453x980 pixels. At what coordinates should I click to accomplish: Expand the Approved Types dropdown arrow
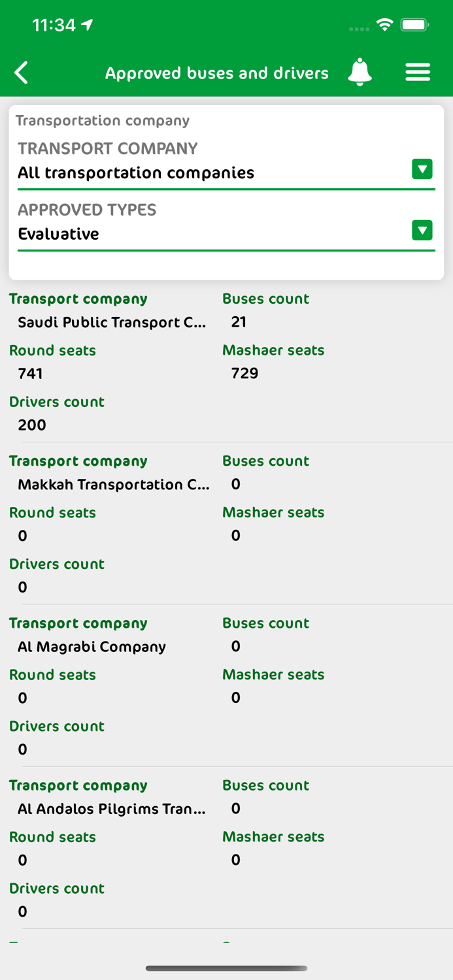[422, 231]
